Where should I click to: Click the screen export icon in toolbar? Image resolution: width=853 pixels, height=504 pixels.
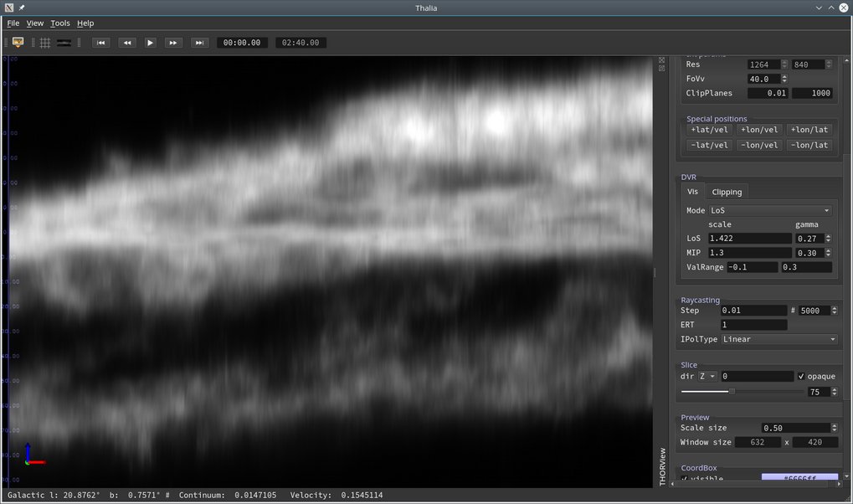18,43
